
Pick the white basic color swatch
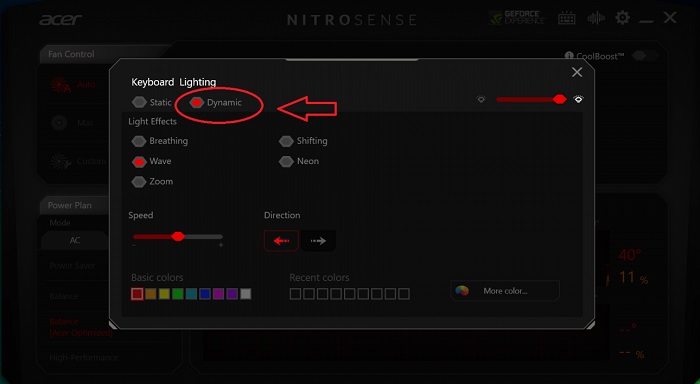tap(246, 294)
